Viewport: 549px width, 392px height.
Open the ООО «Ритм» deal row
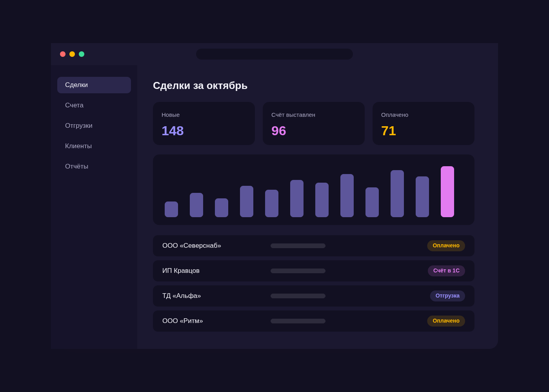tap(314, 321)
